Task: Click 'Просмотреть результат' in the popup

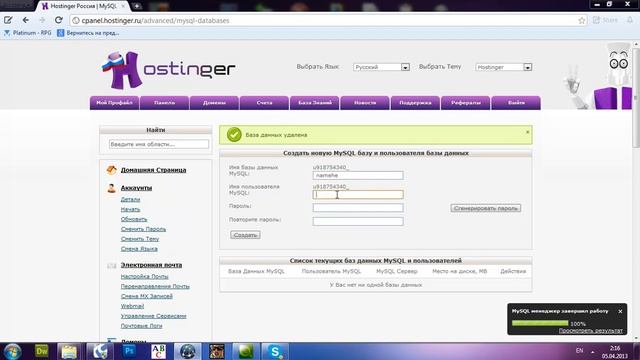Action: point(591,331)
